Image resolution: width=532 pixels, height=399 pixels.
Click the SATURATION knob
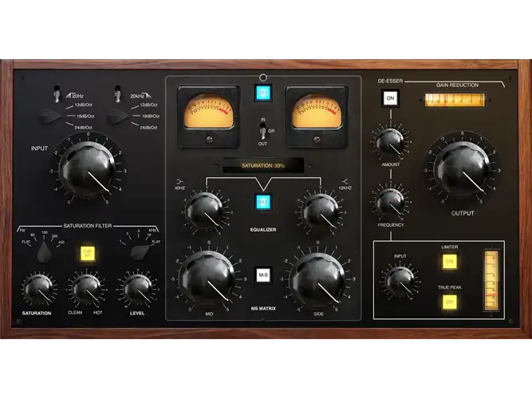point(38,289)
